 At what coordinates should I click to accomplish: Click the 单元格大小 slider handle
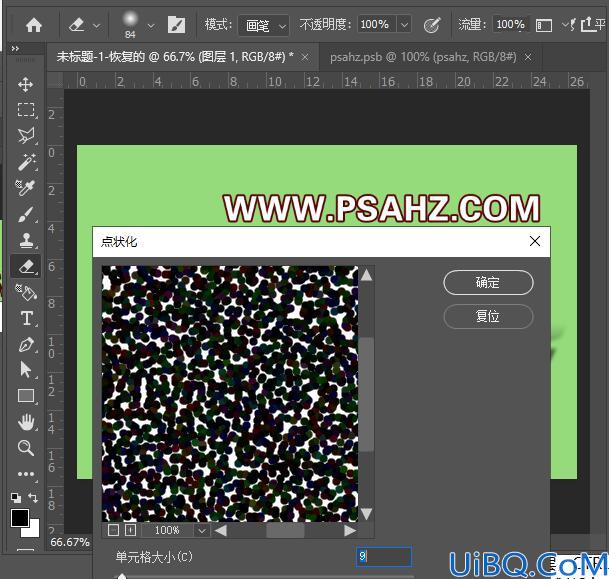(x=122, y=576)
